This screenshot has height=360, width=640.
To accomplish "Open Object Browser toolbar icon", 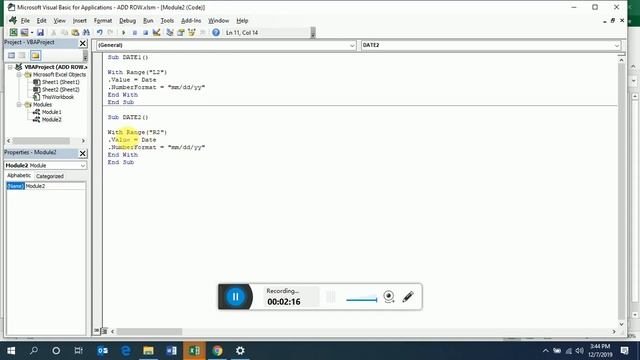I will [x=191, y=32].
